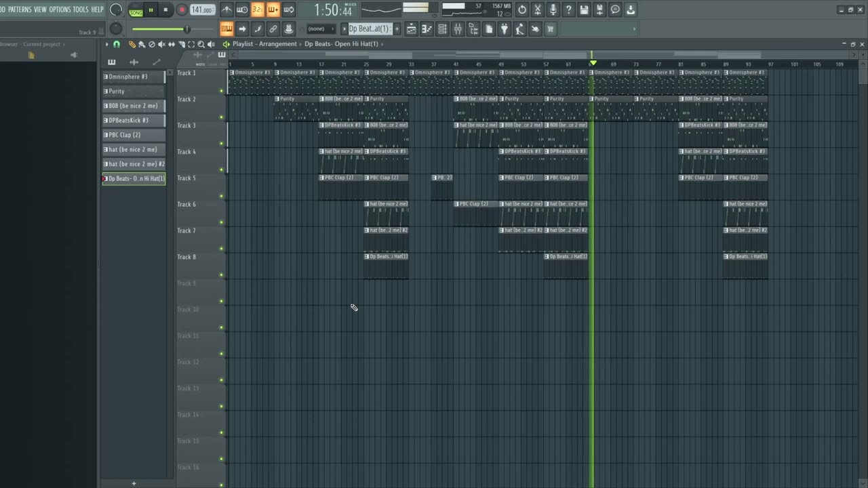Select the playlist slip tool

coord(172,44)
